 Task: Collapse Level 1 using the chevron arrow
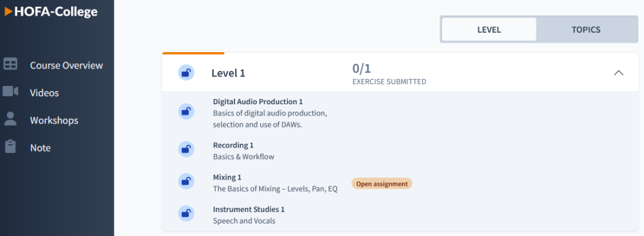point(619,73)
